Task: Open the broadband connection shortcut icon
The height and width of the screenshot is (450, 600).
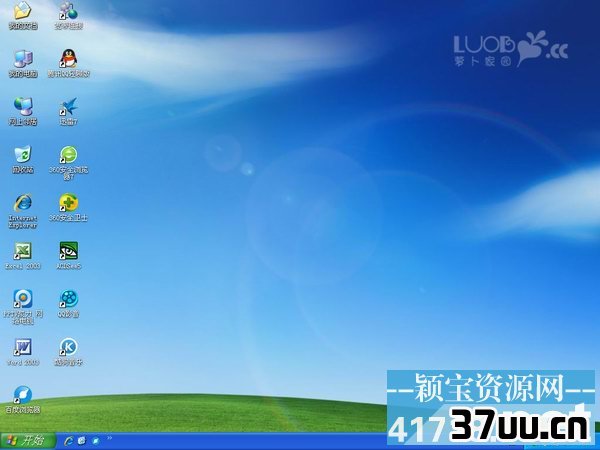Action: (68, 11)
